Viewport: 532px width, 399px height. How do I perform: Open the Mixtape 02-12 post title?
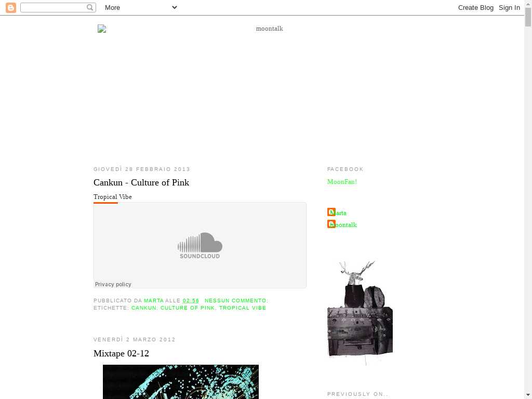[121, 353]
